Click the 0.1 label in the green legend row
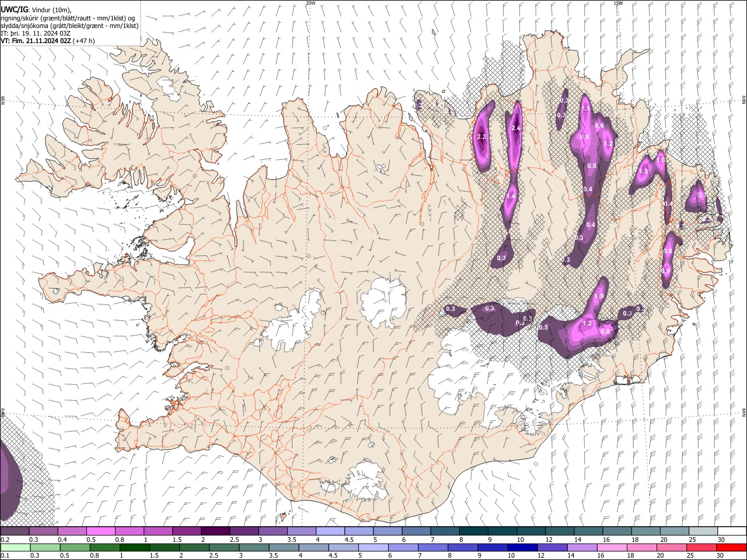The height and width of the screenshot is (560, 747). coord(5,556)
